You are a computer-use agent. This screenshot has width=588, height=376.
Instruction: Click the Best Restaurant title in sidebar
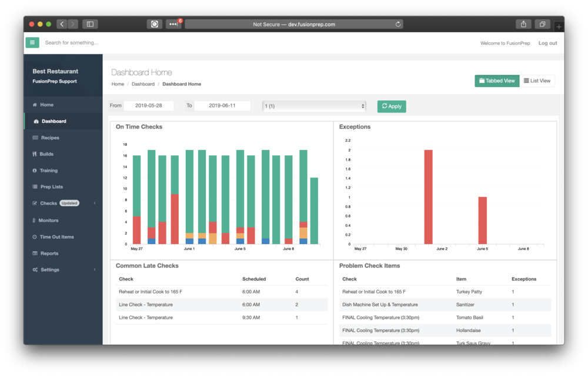55,71
